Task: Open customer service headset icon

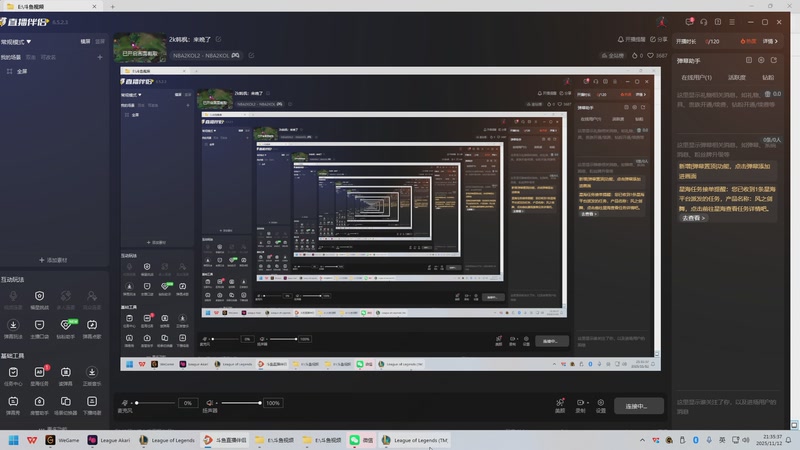Action: tap(704, 22)
